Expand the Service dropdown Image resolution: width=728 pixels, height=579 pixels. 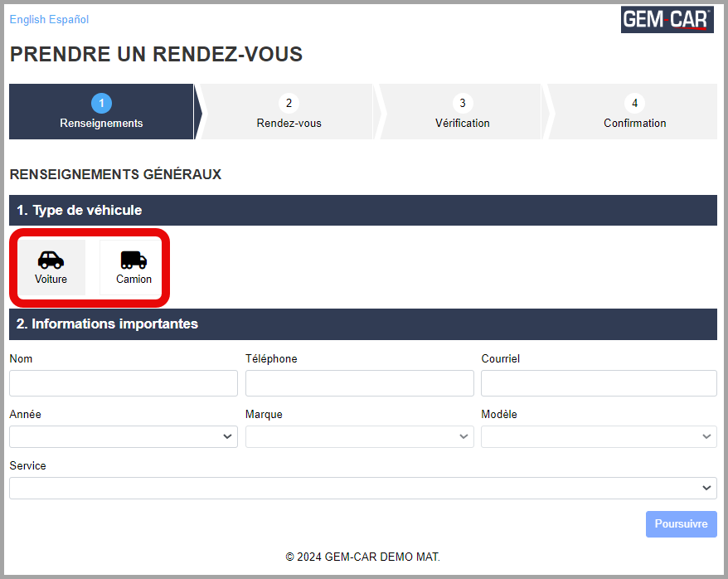click(362, 488)
